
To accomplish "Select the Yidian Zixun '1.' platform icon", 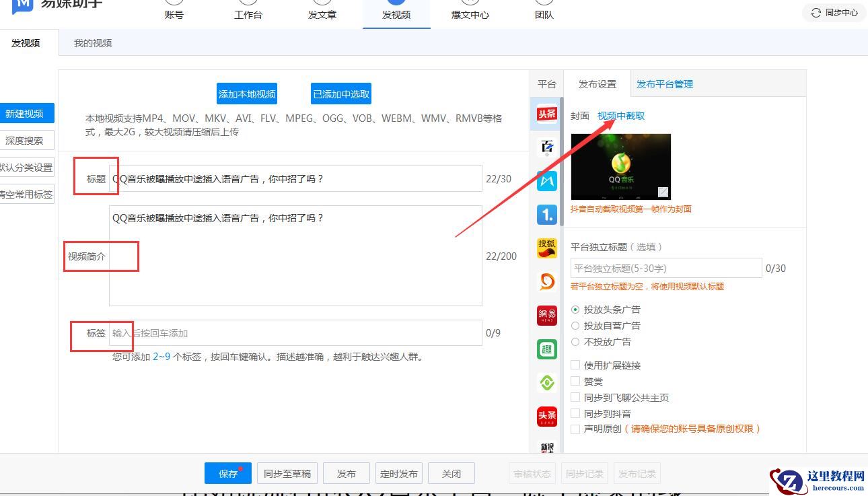I will pos(547,215).
